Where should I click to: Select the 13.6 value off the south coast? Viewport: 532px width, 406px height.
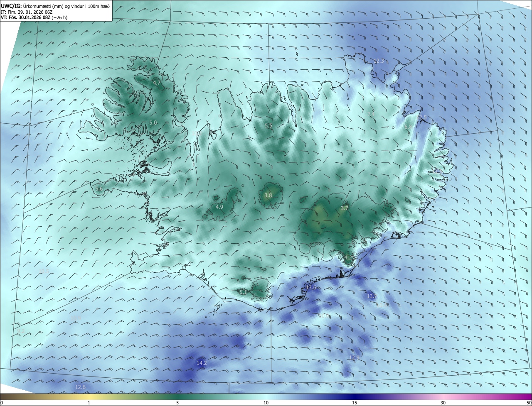[311, 288]
